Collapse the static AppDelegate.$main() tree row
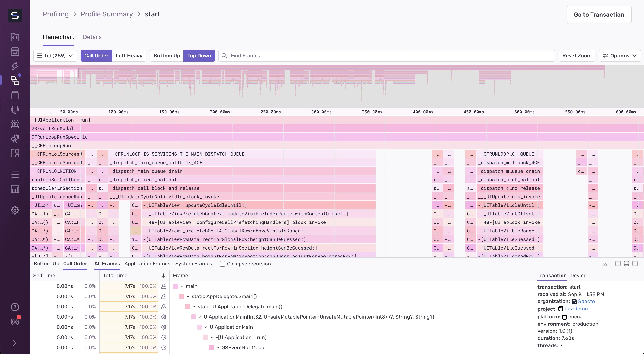The height and width of the screenshot is (354, 644). click(x=188, y=296)
